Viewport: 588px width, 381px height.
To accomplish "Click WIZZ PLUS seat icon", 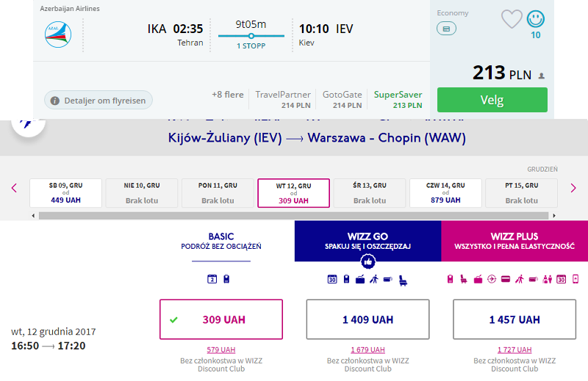I will 464,279.
